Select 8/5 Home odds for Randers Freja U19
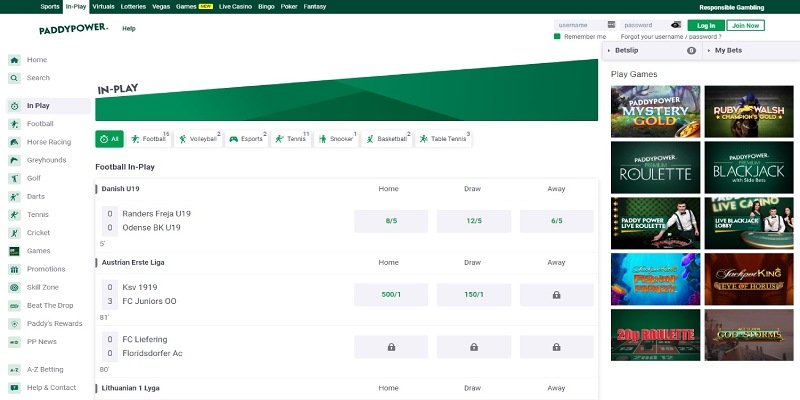Viewport: 800px width, 400px height. 391,221
